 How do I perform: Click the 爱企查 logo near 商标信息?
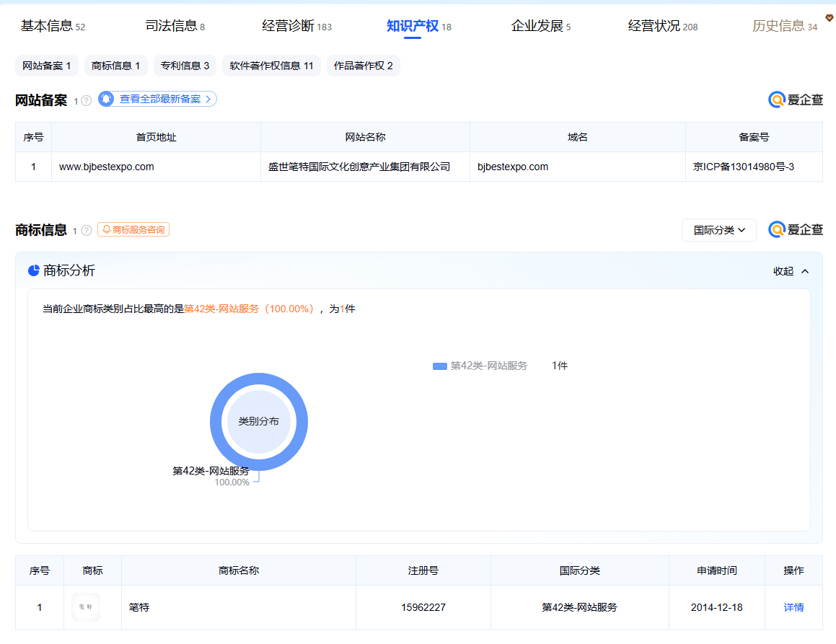click(796, 229)
